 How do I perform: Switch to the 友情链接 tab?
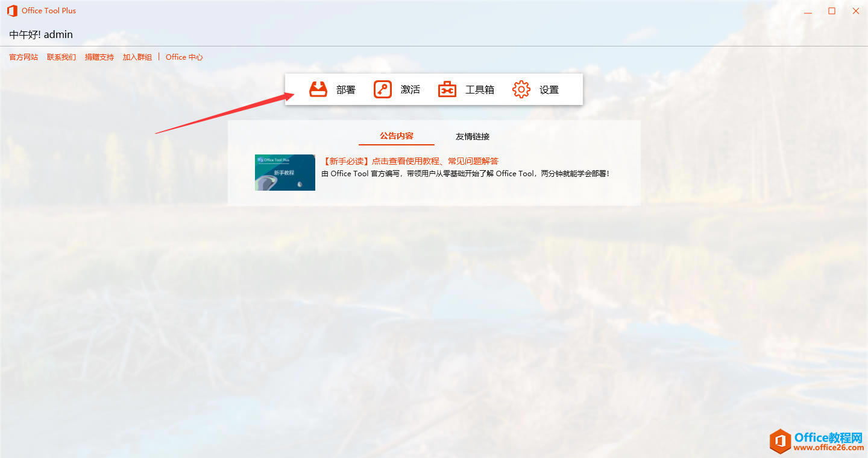[473, 136]
